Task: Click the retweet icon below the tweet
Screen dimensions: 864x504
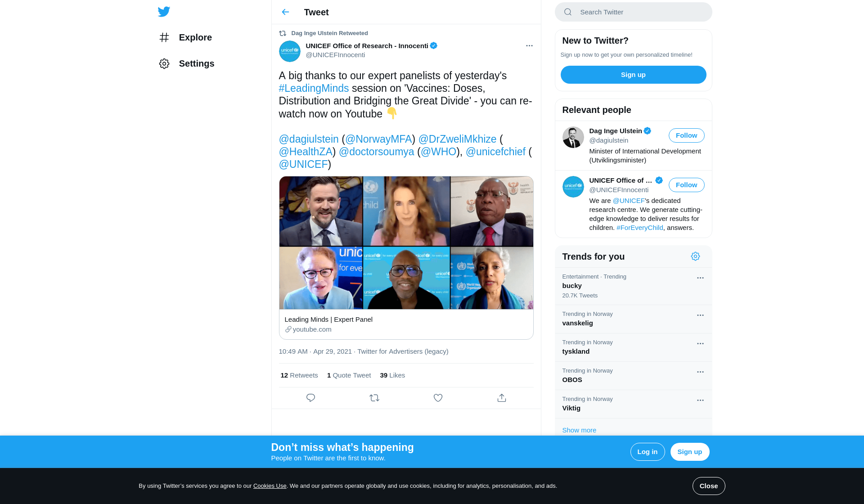Action: pos(374,398)
